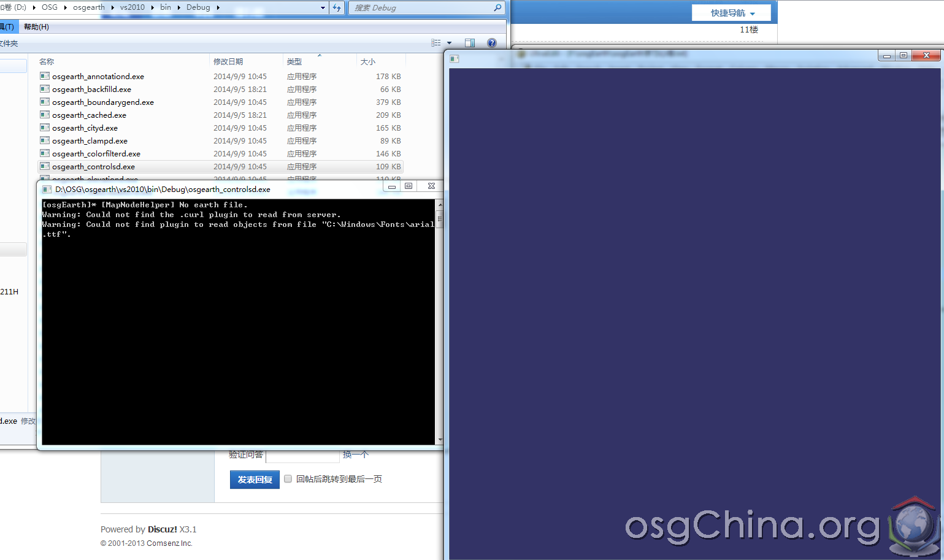Screen dimensions: 944x560
Task: Sort files by 名称 column header
Action: [47, 61]
